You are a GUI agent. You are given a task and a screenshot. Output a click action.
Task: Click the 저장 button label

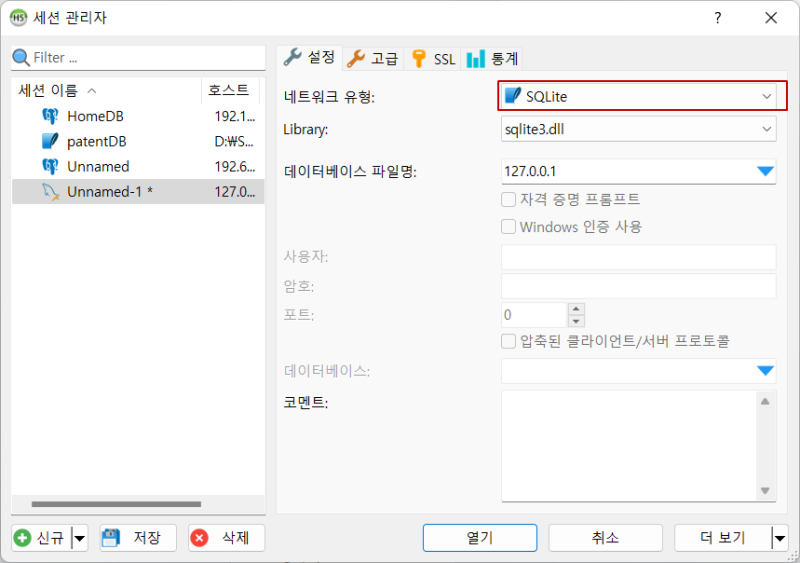pyautogui.click(x=147, y=537)
